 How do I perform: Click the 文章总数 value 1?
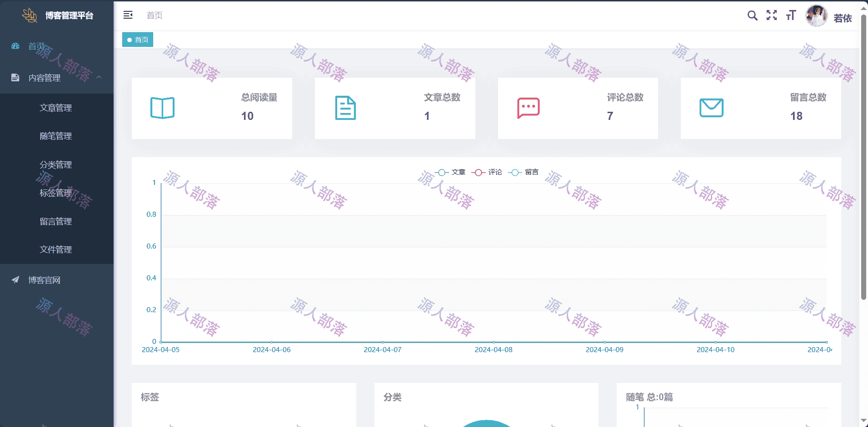427,116
